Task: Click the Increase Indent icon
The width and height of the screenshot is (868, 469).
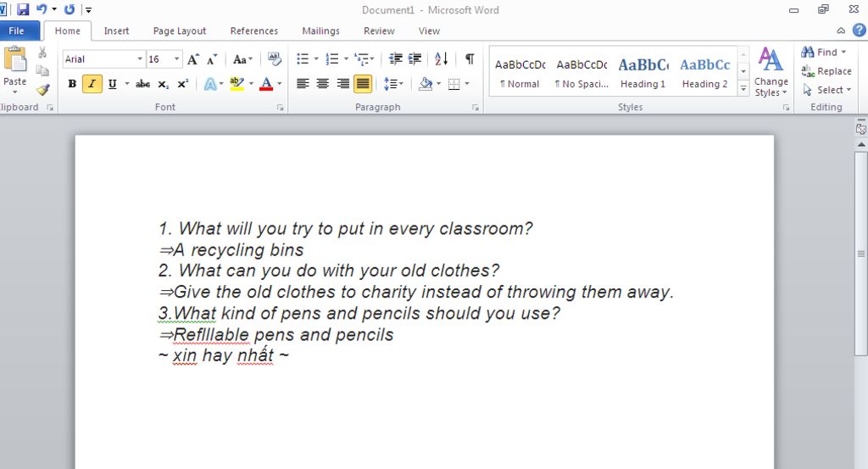Action: 415,59
